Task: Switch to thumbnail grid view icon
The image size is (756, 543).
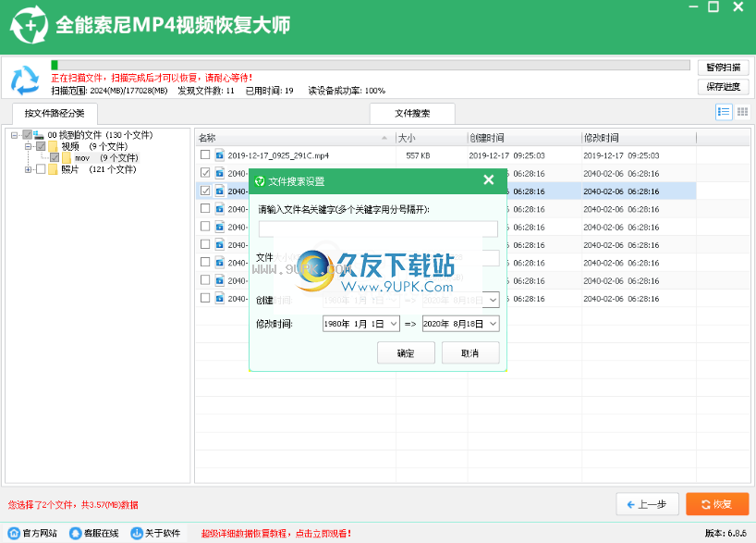Action: click(742, 112)
